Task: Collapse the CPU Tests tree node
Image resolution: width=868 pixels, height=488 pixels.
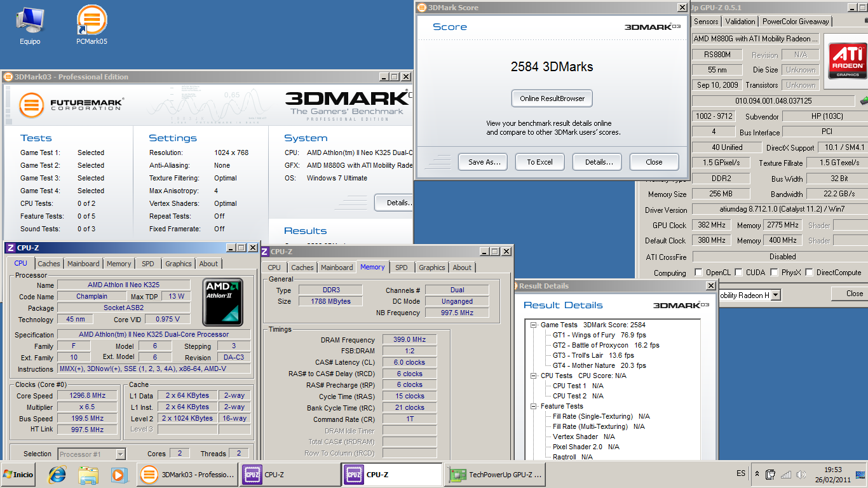Action: 533,376
